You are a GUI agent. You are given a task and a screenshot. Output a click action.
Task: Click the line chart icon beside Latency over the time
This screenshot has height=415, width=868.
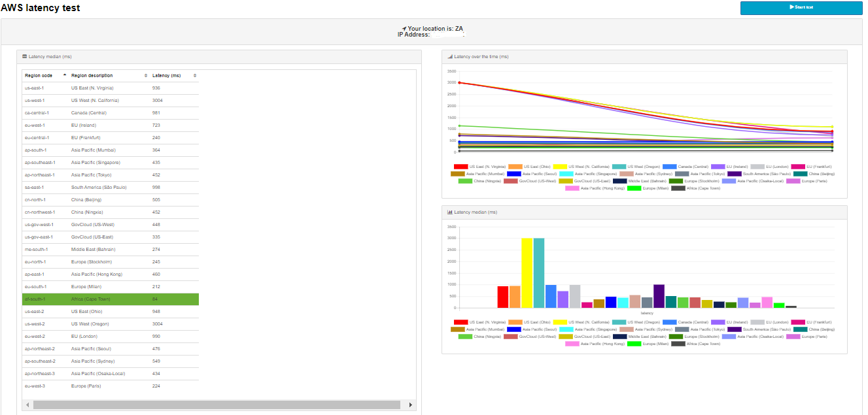[x=450, y=57]
